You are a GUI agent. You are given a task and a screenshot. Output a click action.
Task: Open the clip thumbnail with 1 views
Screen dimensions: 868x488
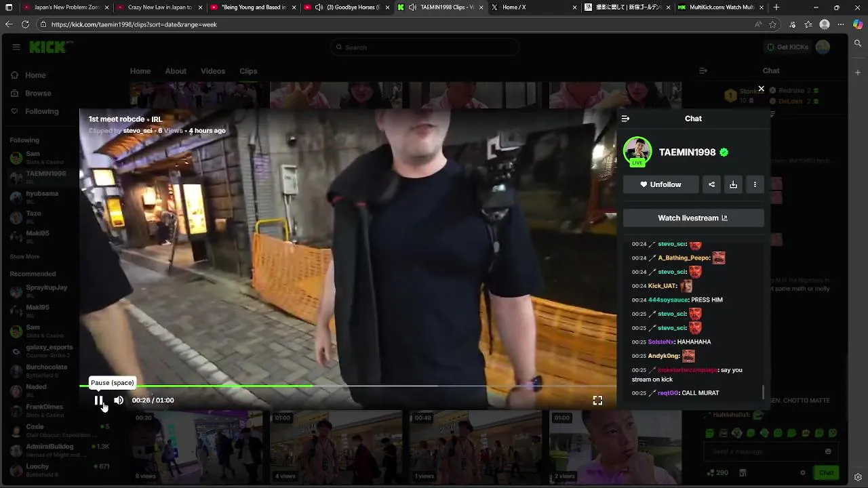click(x=475, y=447)
